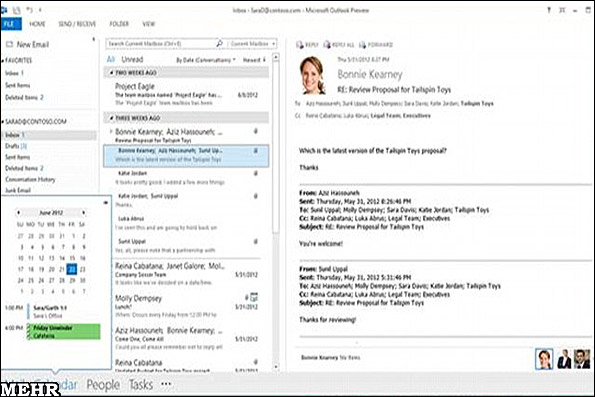
Task: Open Drafts folder
Action: pyautogui.click(x=16, y=146)
